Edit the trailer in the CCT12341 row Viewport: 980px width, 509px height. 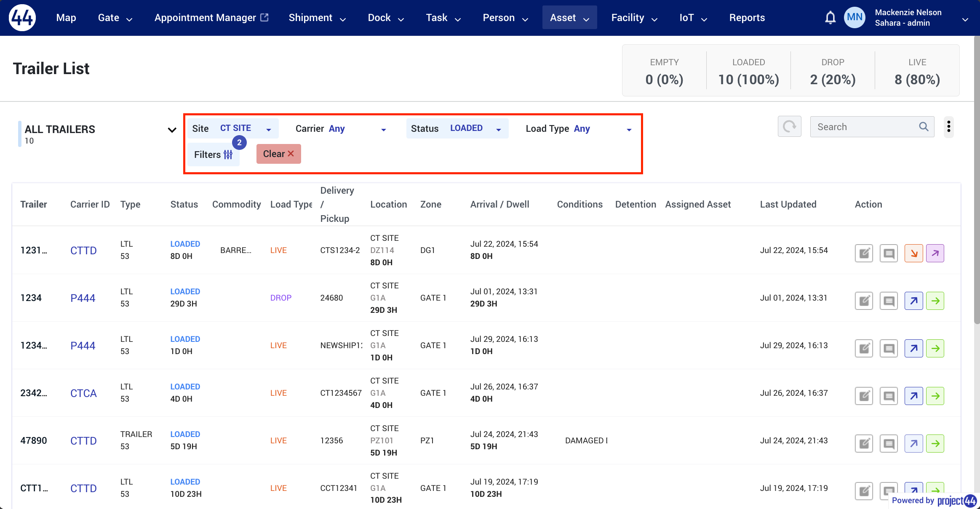pyautogui.click(x=864, y=491)
